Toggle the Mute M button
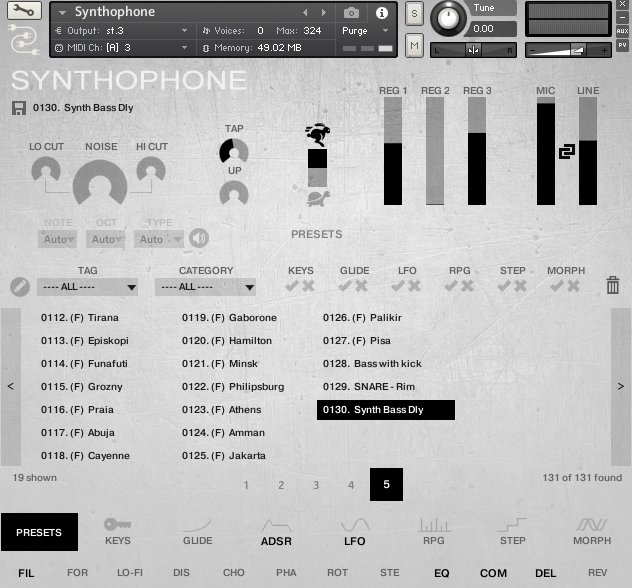 (414, 45)
